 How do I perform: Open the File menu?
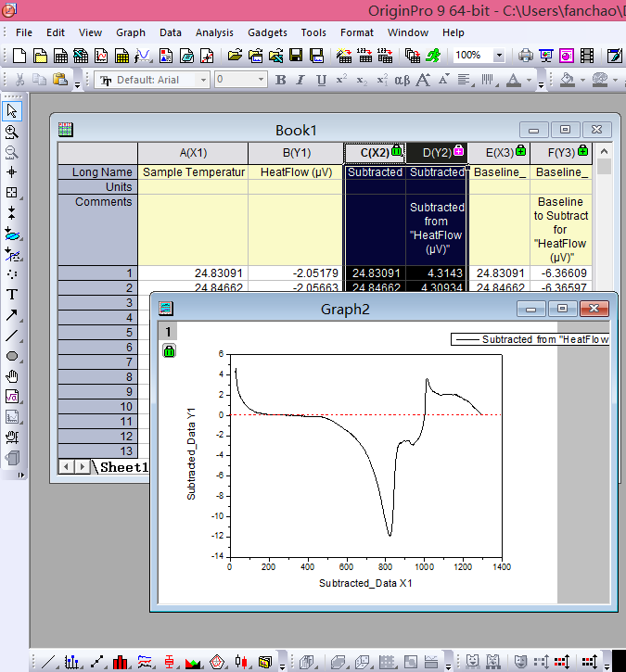pos(23,32)
